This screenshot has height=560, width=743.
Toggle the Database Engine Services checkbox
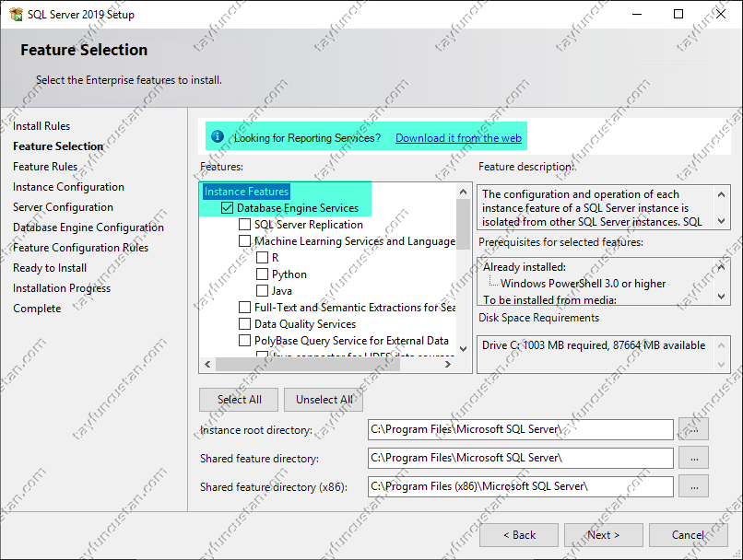(227, 208)
